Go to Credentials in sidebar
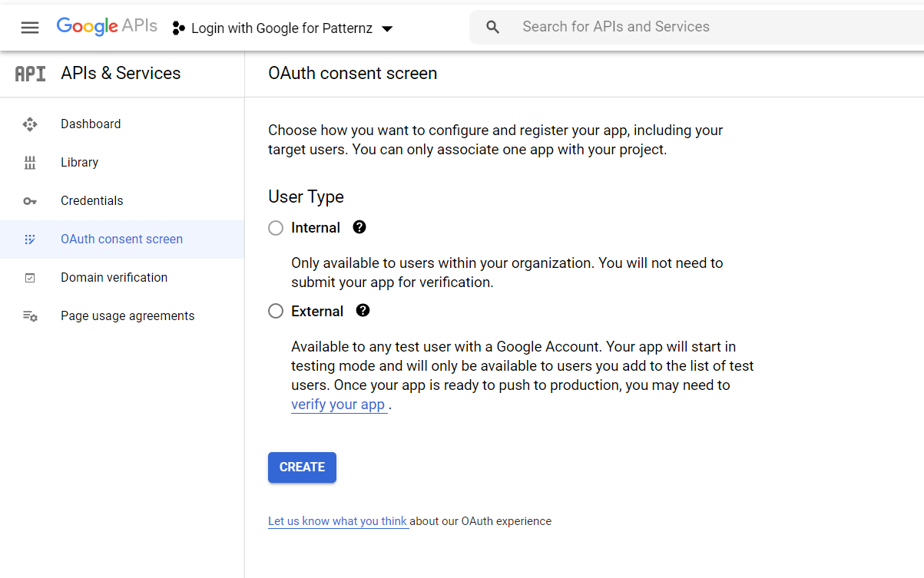924x578 pixels. click(91, 201)
